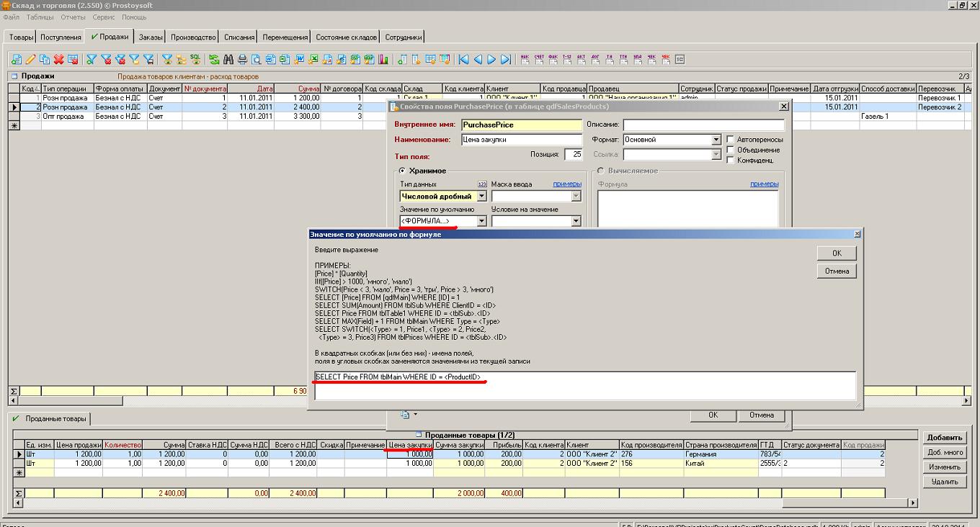Click the Добавить button
Image resolution: width=980 pixels, height=527 pixels.
pyautogui.click(x=945, y=438)
